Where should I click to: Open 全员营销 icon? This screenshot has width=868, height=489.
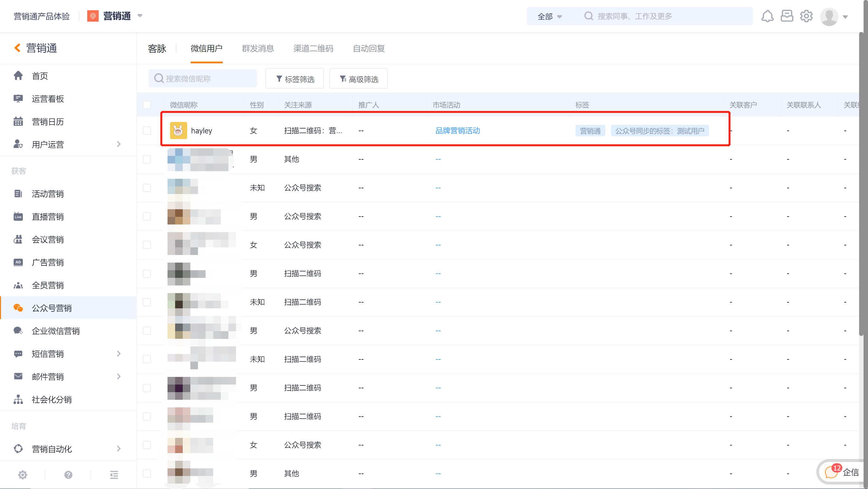pos(18,285)
